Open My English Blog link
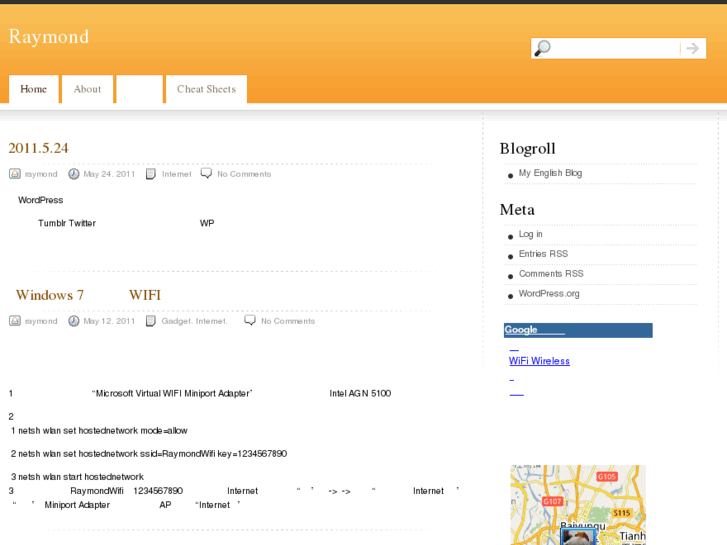Screen dimensions: 727x545 pos(550,173)
